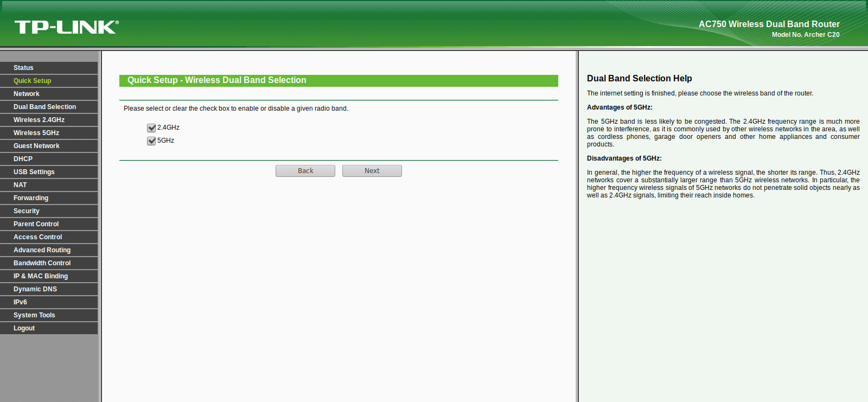Click the TP-LINK logo
The height and width of the screenshot is (402, 868).
(x=66, y=27)
